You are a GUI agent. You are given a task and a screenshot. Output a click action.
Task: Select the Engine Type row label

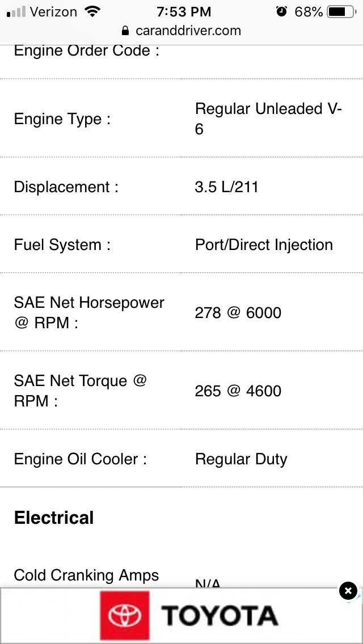62,119
